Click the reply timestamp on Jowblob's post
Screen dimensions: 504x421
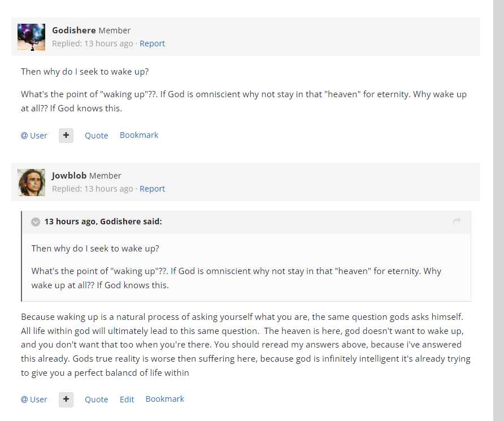pos(108,189)
